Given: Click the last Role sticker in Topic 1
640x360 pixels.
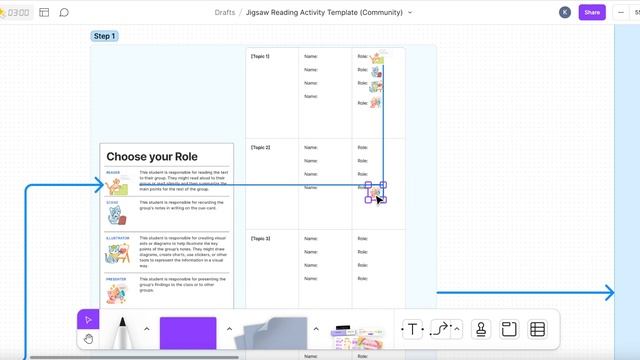Looking at the screenshot, I should click(376, 103).
